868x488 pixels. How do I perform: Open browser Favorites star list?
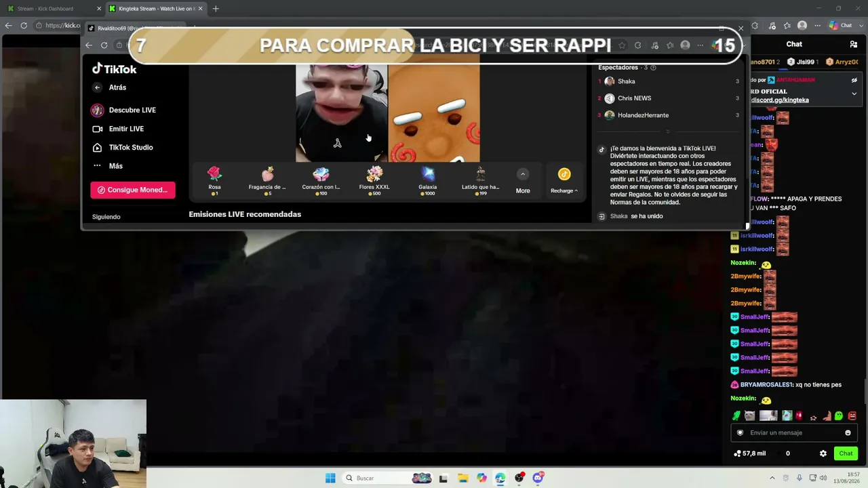[x=787, y=26]
